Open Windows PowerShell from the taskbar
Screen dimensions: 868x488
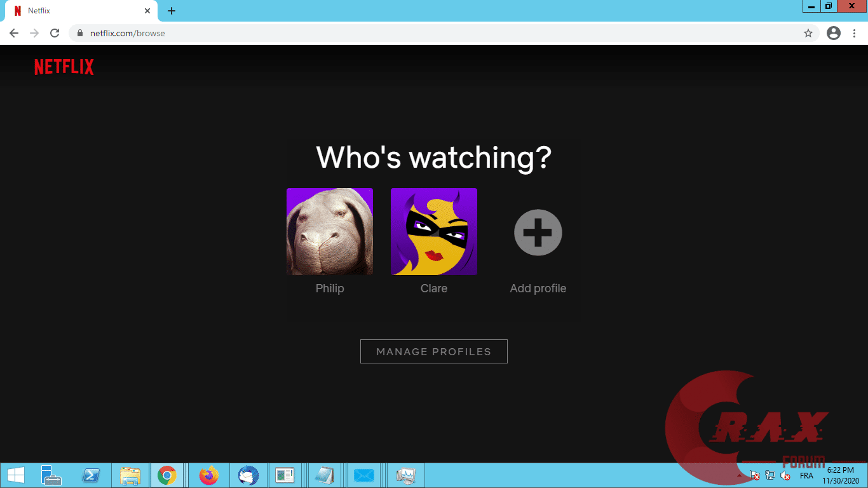(x=91, y=475)
